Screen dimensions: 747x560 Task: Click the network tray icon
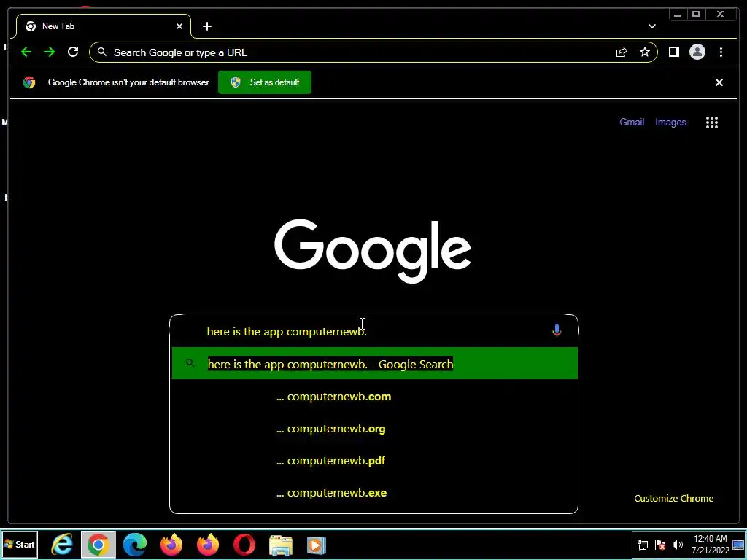click(x=643, y=545)
